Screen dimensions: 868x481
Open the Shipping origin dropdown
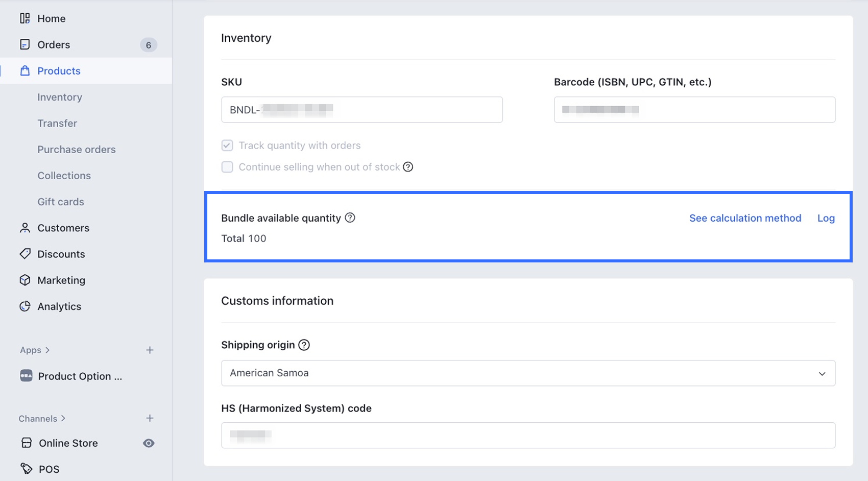click(x=528, y=373)
